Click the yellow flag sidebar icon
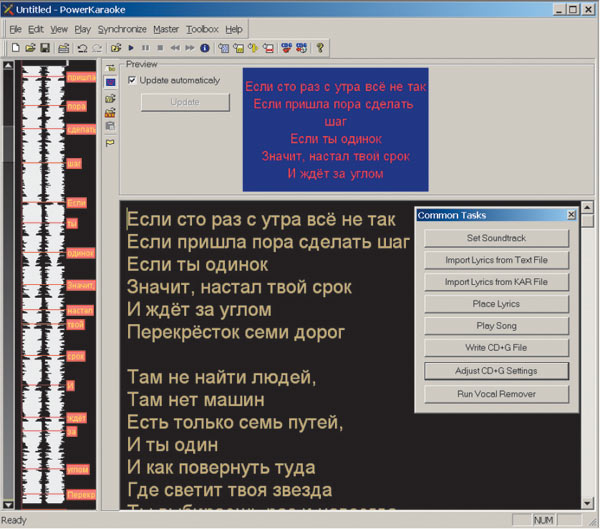This screenshot has width=600, height=529. point(110,142)
